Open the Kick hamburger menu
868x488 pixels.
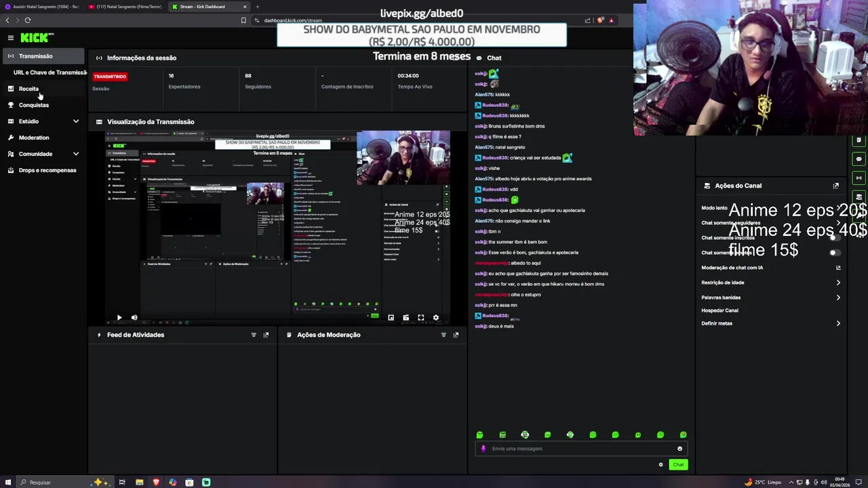pos(11,38)
